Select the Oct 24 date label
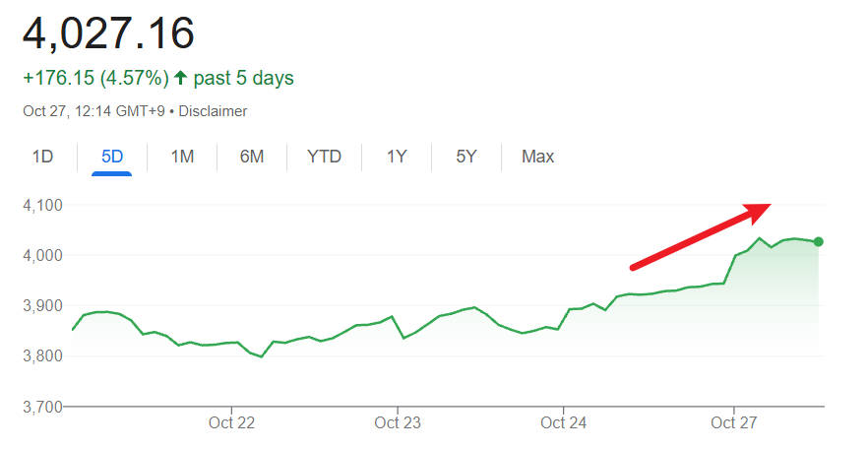The image size is (868, 449). pyautogui.click(x=564, y=422)
